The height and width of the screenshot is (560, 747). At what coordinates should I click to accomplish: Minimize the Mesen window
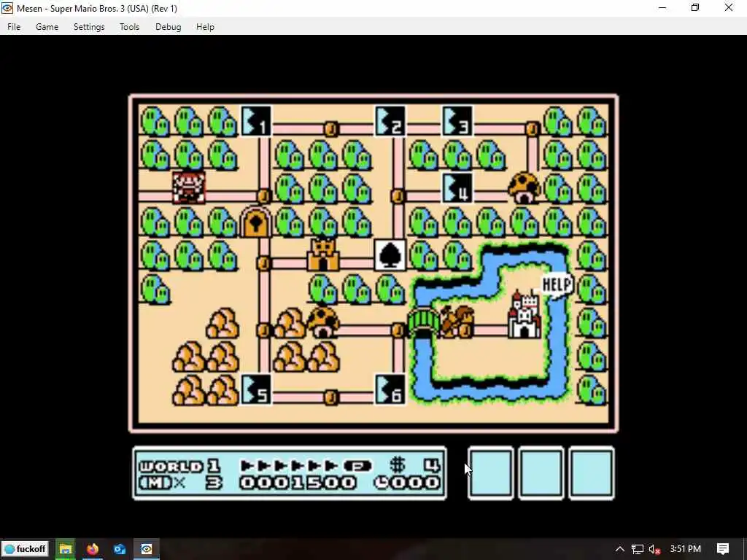(662, 8)
